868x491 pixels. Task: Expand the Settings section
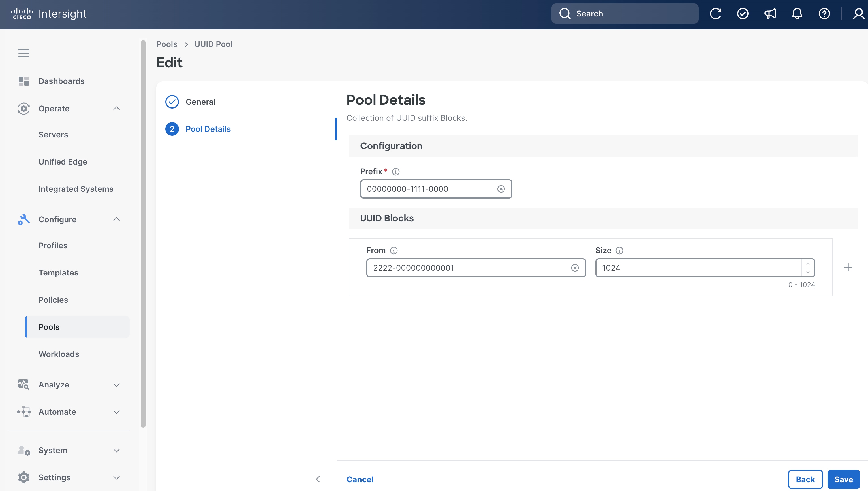click(x=116, y=477)
